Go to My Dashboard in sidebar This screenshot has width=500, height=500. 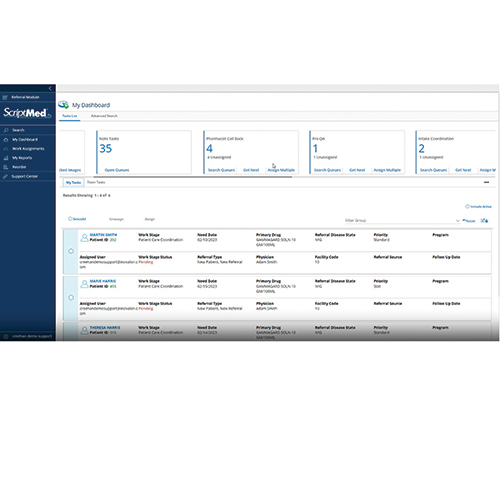point(25,139)
